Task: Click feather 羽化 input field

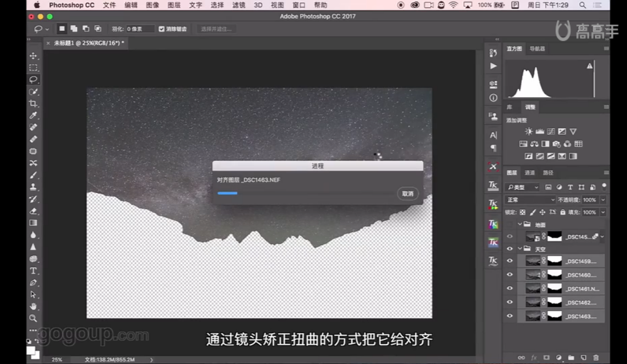Action: pos(139,29)
